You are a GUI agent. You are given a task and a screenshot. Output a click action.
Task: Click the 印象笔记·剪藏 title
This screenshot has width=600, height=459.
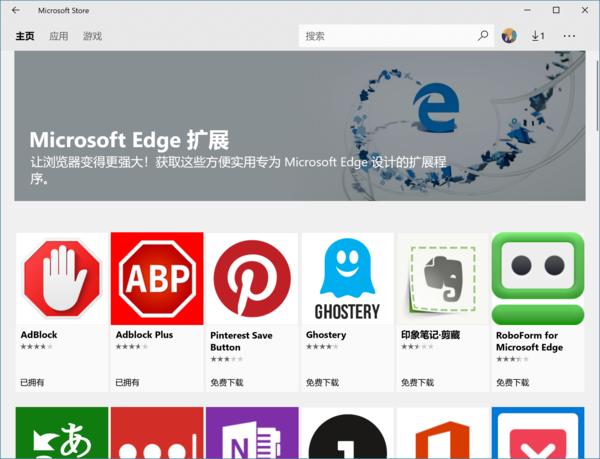[x=430, y=335]
